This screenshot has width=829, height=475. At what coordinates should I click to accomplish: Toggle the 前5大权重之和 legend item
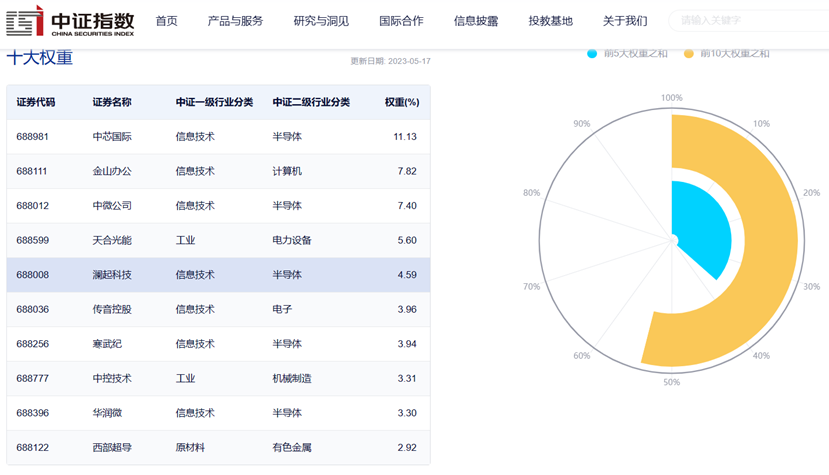628,53
